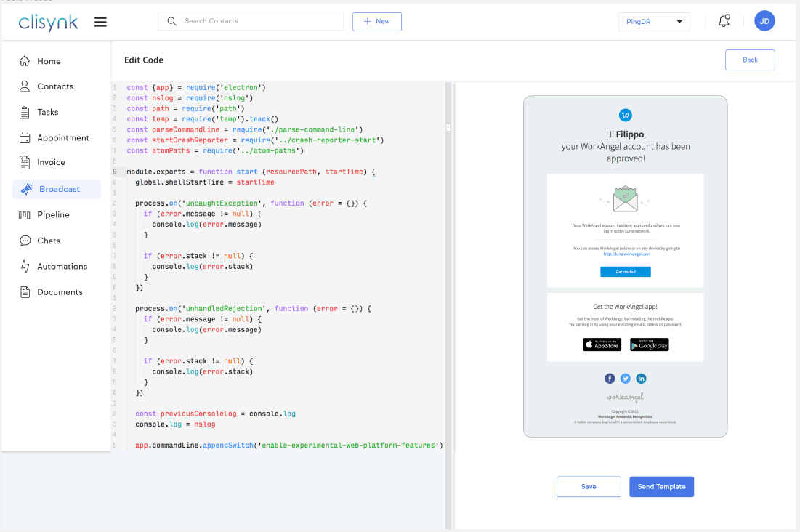
Task: Click the Send Template button
Action: tap(661, 486)
